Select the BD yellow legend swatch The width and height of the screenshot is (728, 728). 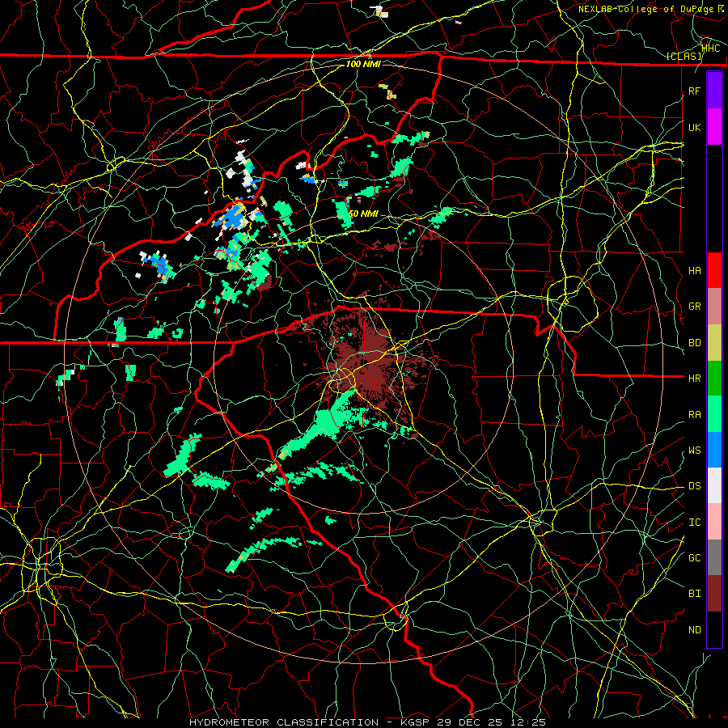pos(714,343)
